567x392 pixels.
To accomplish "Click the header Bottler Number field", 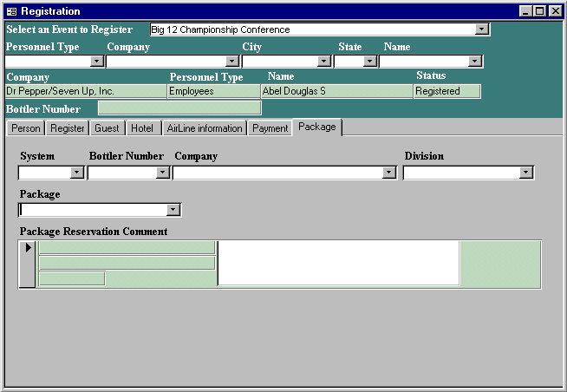I will pos(179,108).
